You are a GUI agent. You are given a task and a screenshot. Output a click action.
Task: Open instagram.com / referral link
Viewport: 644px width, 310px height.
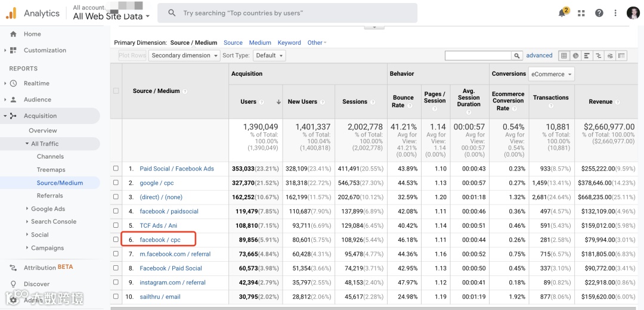(172, 283)
